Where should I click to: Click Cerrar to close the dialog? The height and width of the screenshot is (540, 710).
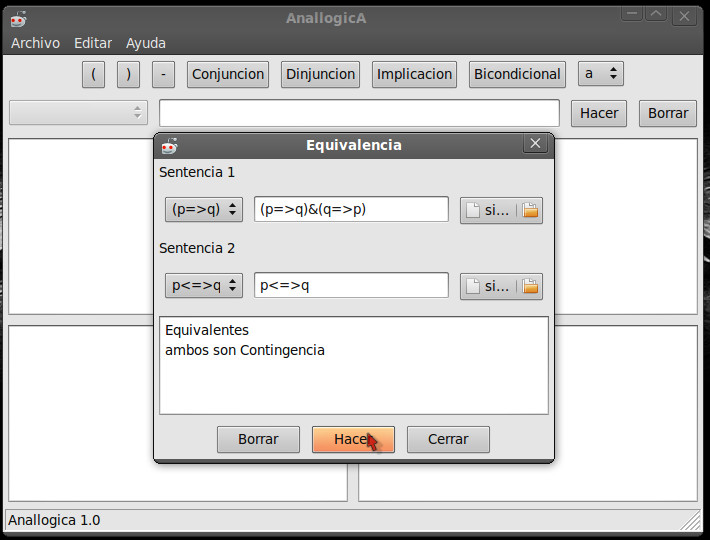[x=448, y=439]
